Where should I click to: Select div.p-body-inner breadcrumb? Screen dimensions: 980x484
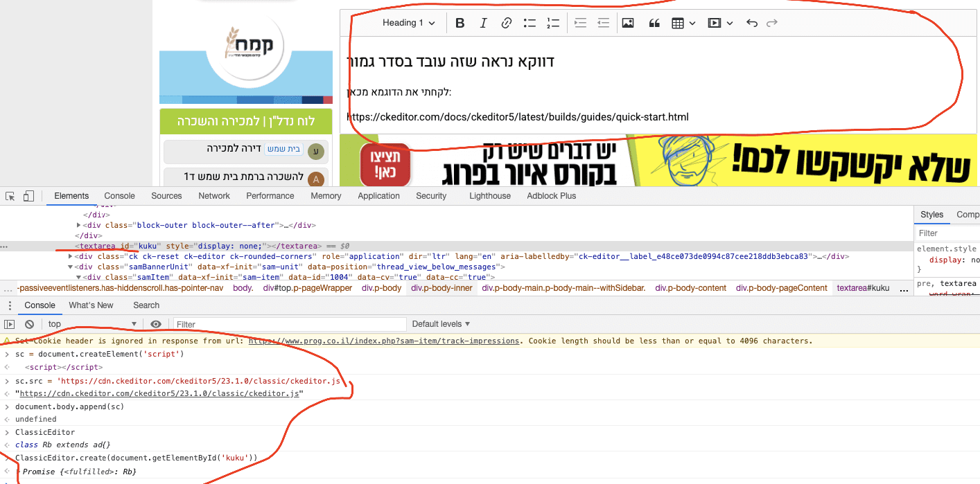441,288
